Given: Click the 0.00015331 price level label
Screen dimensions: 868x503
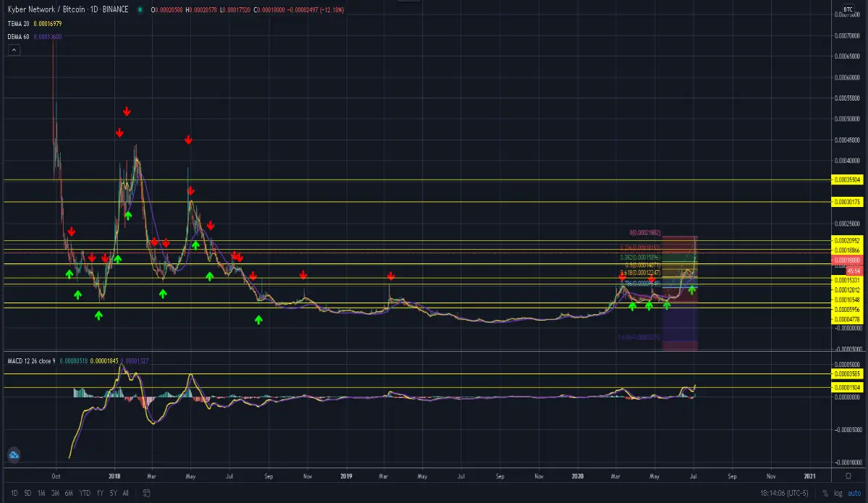Looking at the screenshot, I should click(x=847, y=279).
